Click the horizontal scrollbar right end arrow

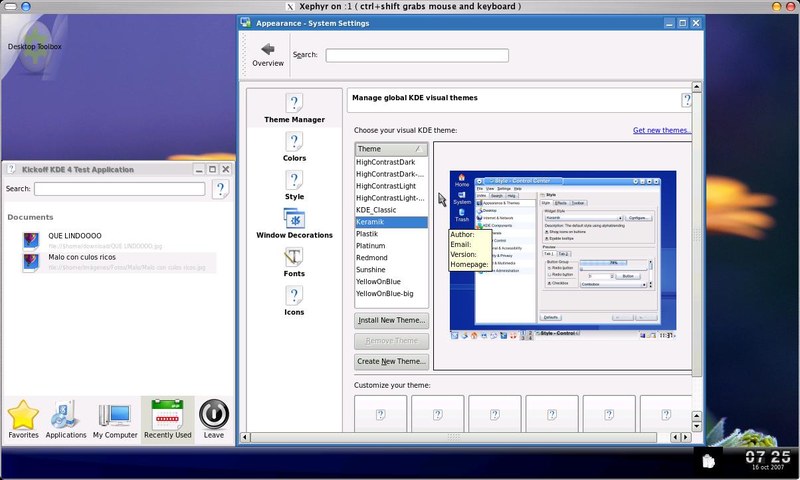coord(686,437)
